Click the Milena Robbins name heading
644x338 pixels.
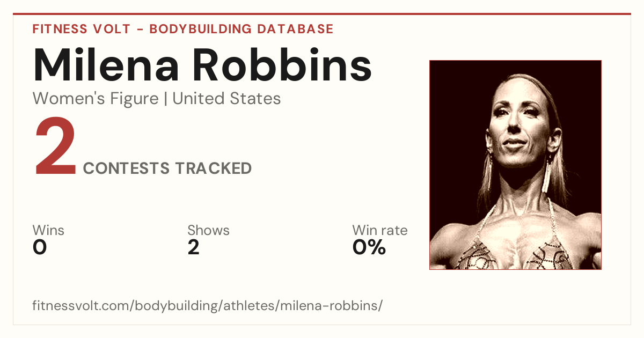[202, 65]
